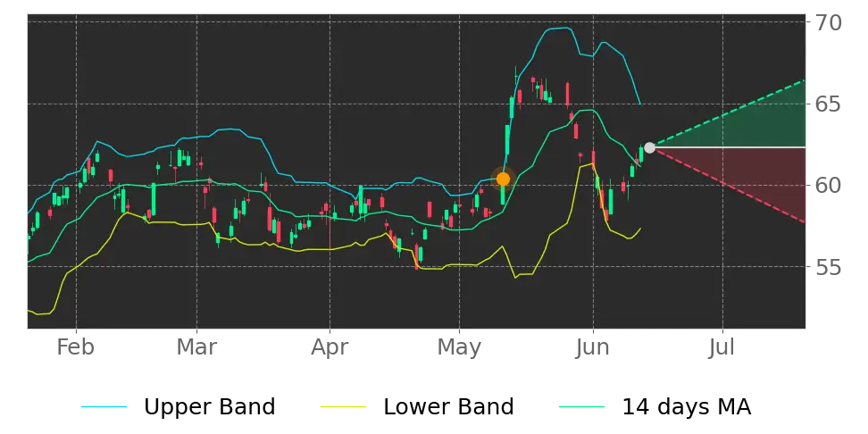Click the Apr axis label
The height and width of the screenshot is (434, 868).
tap(330, 348)
